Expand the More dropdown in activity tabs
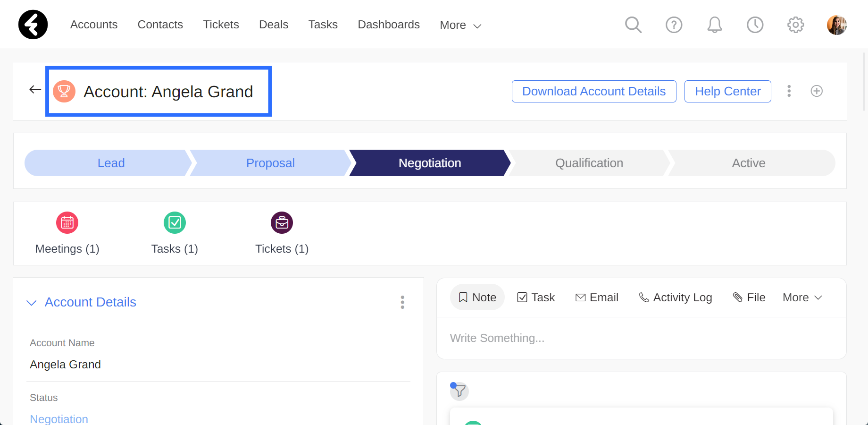868x425 pixels. tap(802, 297)
